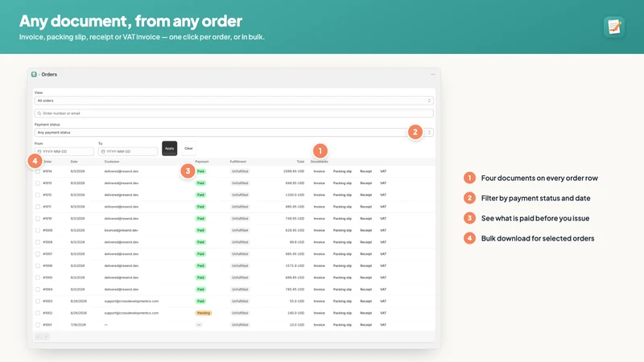
Task: Click the notepad app icon in the banner
Action: [x=614, y=27]
